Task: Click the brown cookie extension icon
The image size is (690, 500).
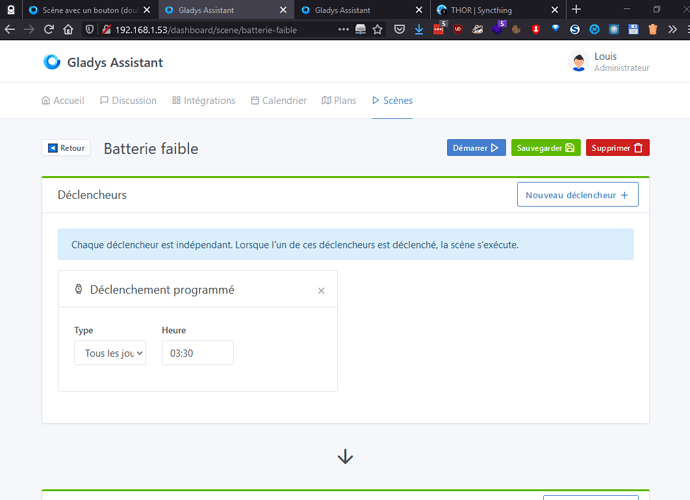Action: click(x=516, y=29)
